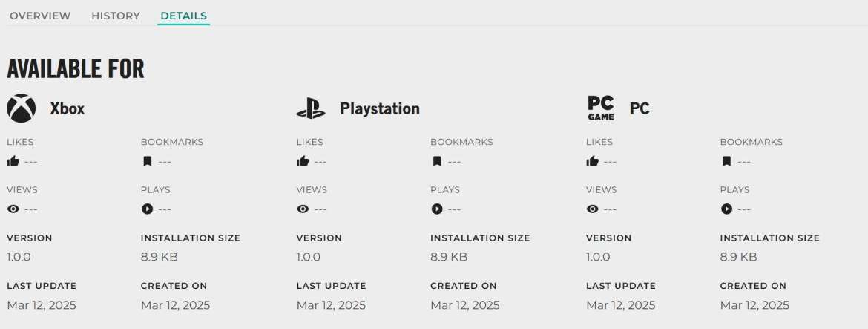Click the bookmark icon under Xbox
868x329 pixels.
(147, 161)
